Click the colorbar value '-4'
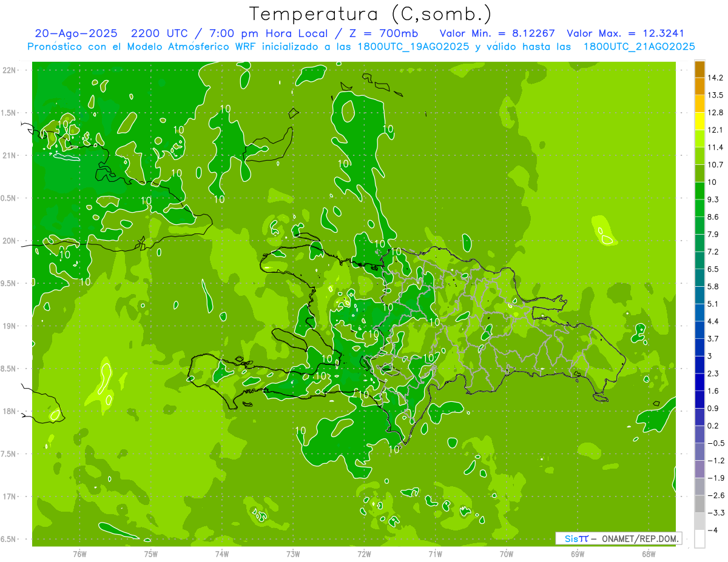The height and width of the screenshot is (562, 728). [x=713, y=530]
